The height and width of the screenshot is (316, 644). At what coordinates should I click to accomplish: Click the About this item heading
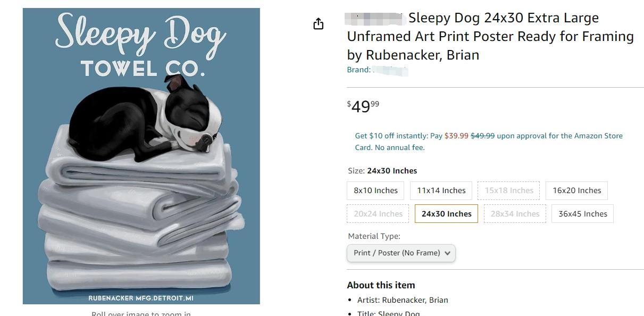(x=381, y=285)
